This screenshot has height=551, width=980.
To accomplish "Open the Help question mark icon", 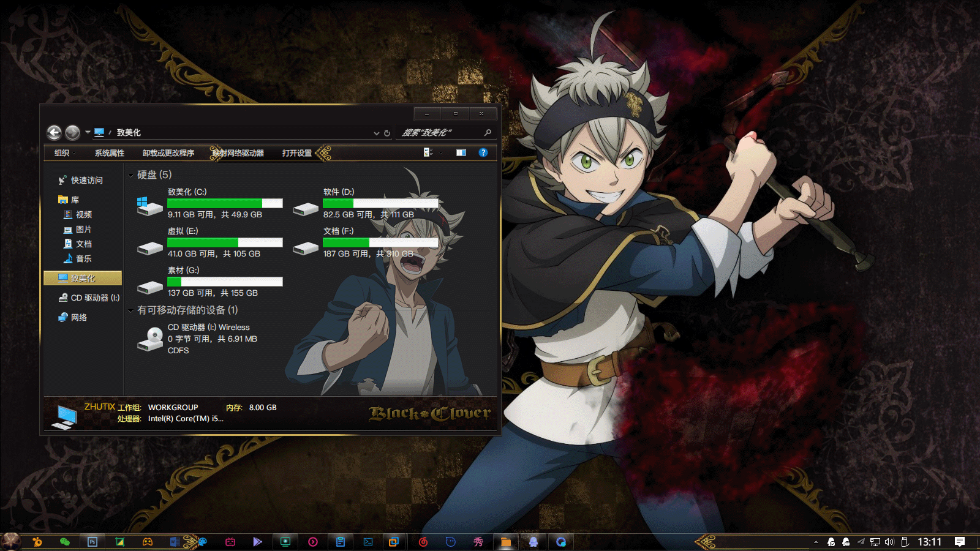I will point(483,152).
